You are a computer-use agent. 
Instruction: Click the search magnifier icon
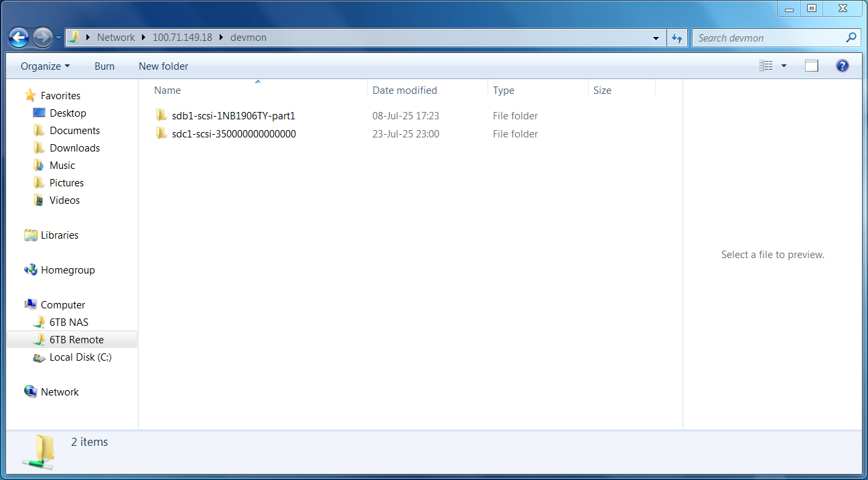(851, 38)
